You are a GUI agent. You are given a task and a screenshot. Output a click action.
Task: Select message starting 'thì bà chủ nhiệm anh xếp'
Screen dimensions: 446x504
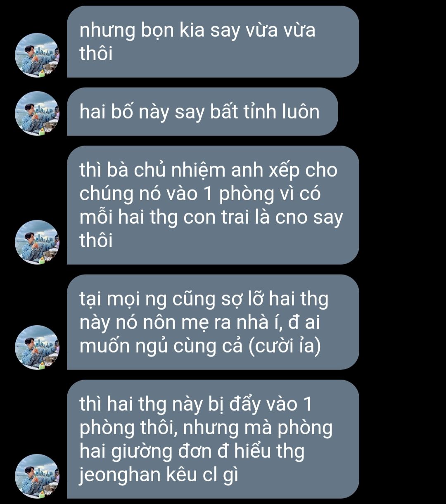tap(213, 205)
